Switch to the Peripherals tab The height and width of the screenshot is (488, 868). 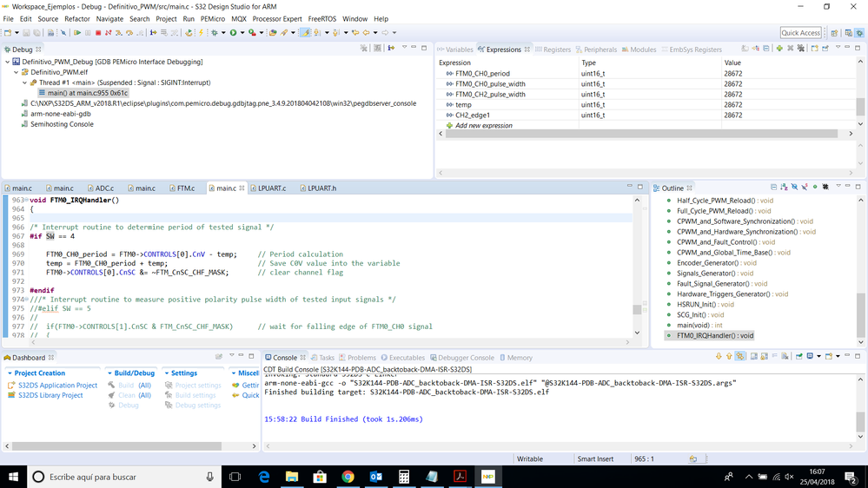point(596,49)
